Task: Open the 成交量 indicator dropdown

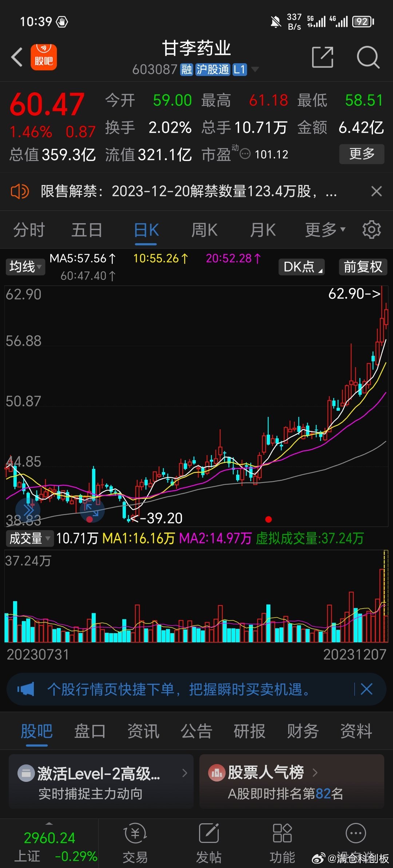Action: (x=29, y=538)
